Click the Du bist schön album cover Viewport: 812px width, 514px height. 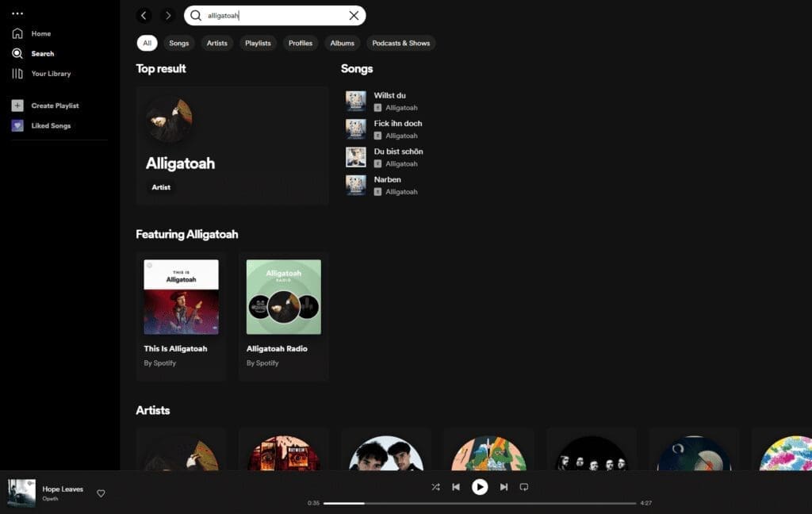356,157
